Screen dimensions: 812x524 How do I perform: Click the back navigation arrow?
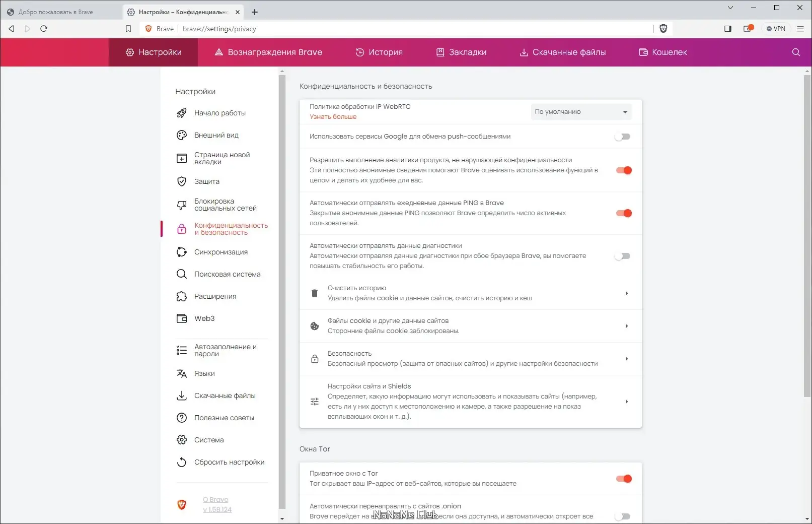point(12,29)
